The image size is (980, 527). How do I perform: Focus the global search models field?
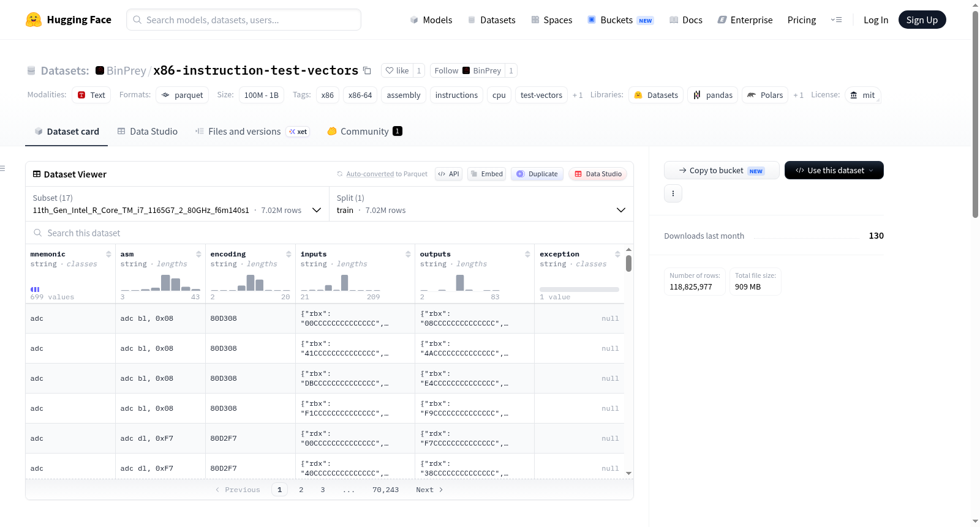244,20
